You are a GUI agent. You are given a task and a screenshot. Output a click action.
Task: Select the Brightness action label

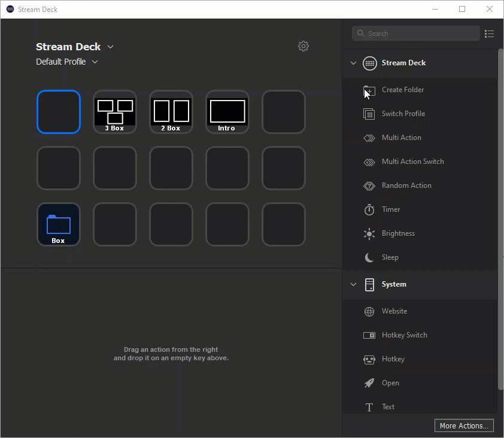click(x=398, y=233)
